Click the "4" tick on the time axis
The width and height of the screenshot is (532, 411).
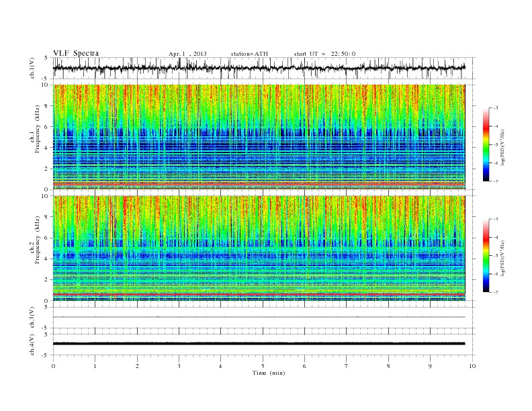(220, 366)
